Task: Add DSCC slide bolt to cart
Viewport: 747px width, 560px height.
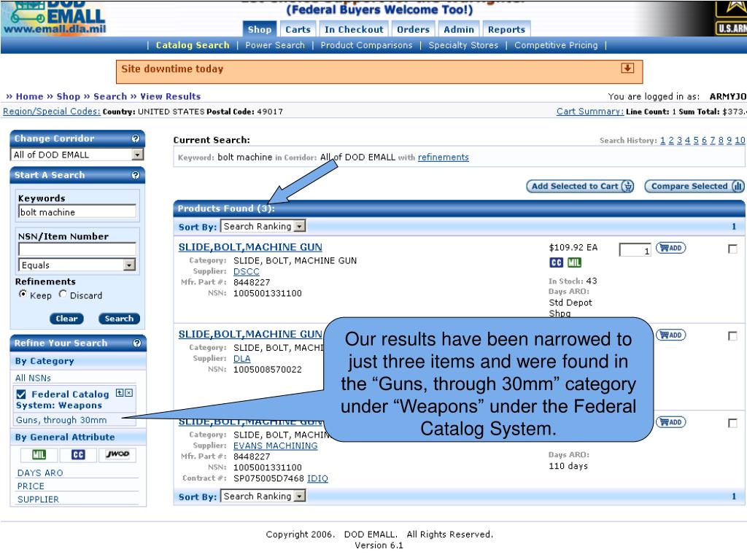Action: pyautogui.click(x=670, y=248)
